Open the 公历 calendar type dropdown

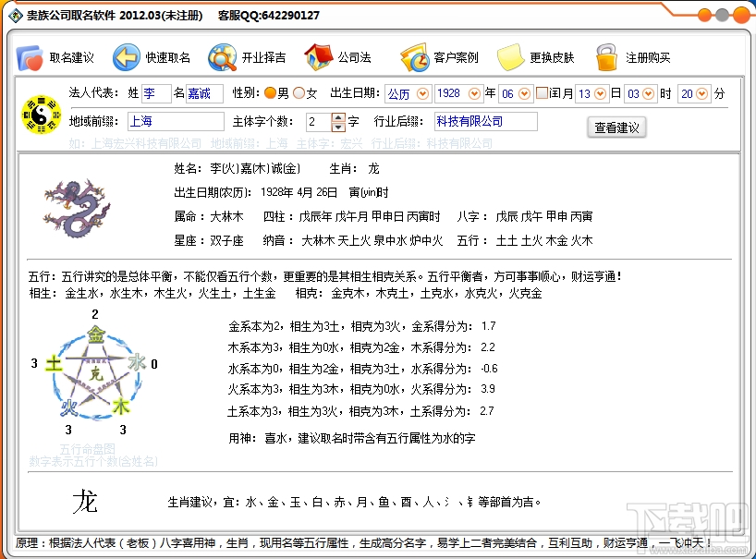pos(423,93)
